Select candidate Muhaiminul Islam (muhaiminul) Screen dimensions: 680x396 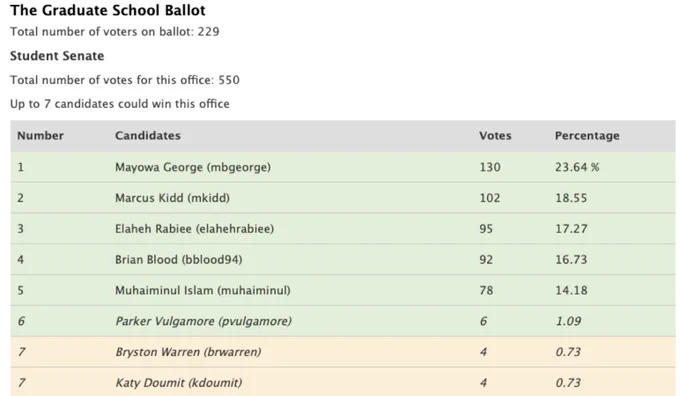click(x=203, y=291)
